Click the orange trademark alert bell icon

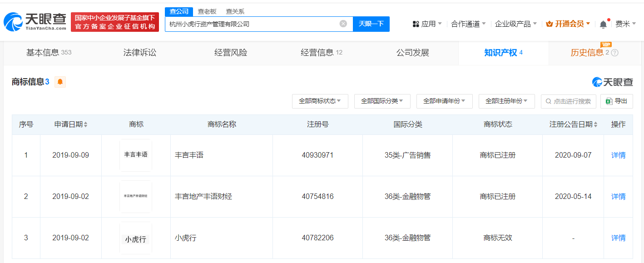coord(60,82)
